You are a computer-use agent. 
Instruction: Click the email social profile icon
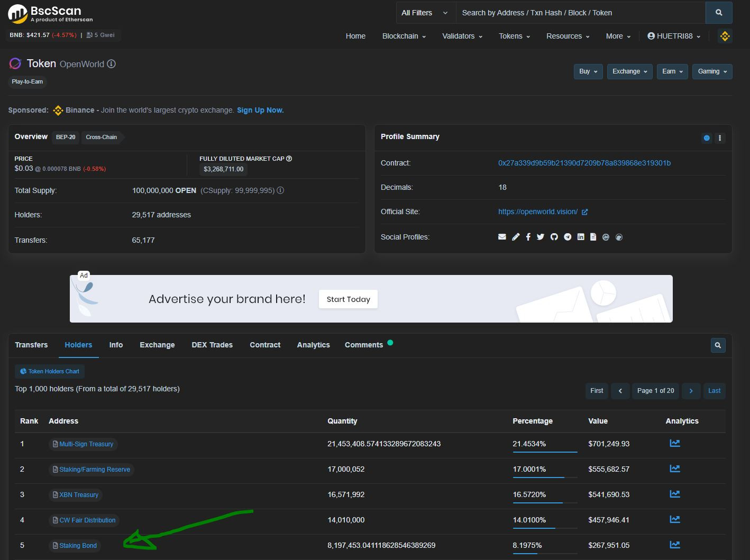pos(502,237)
